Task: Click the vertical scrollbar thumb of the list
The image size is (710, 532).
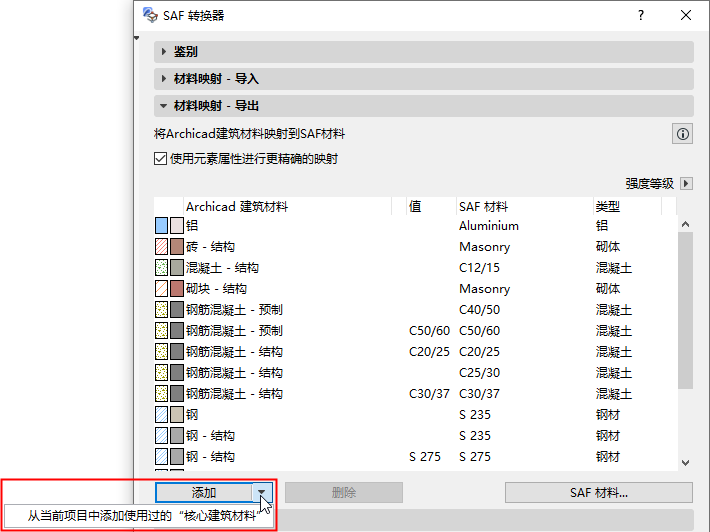Action: click(686, 310)
